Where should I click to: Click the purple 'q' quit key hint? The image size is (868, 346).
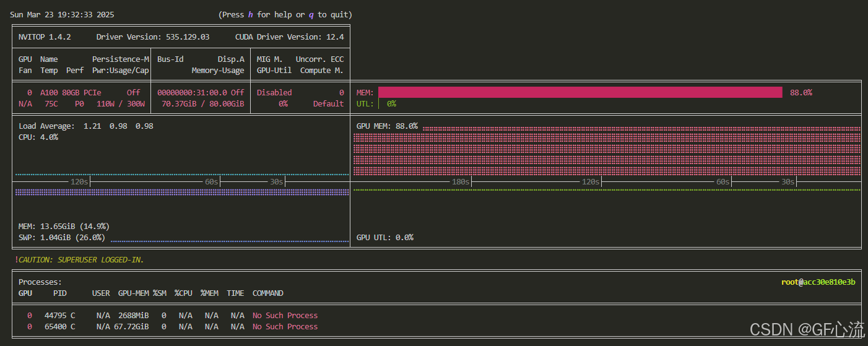point(311,14)
